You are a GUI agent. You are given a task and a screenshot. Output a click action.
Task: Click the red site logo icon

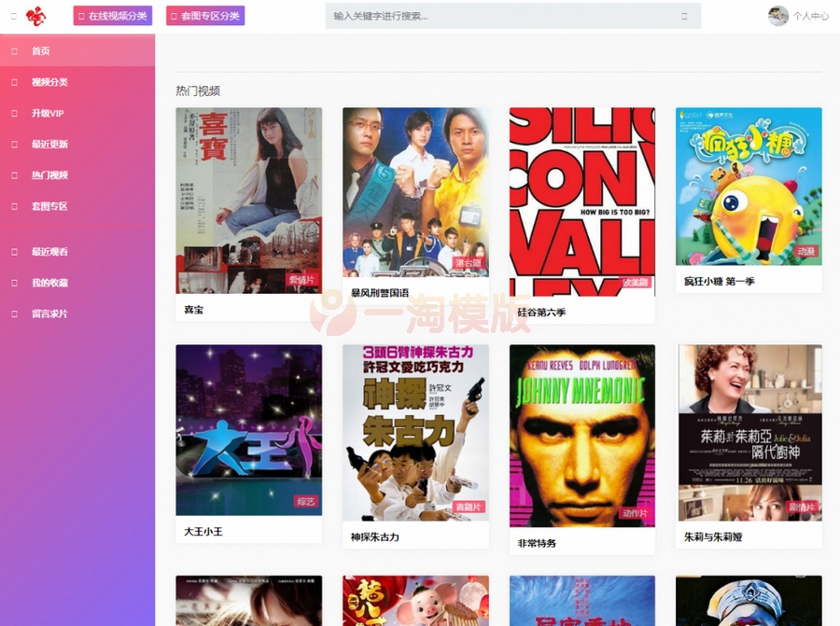35,16
